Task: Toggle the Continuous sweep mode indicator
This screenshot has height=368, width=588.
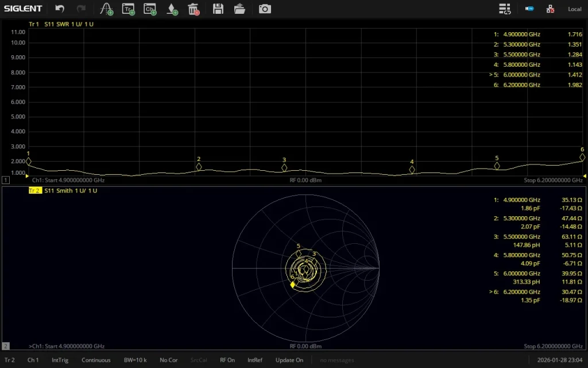Action: (96, 360)
